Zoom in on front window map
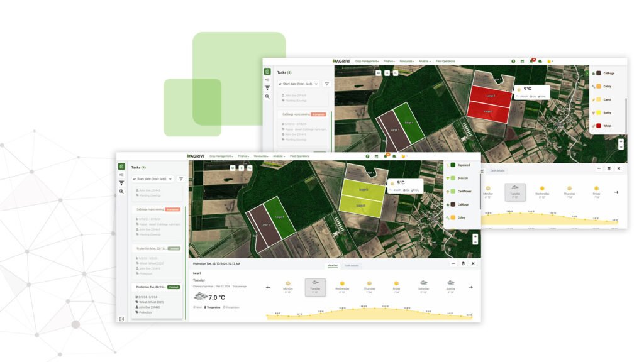Image resolution: width=644 pixels, height=362 pixels. 475,236
